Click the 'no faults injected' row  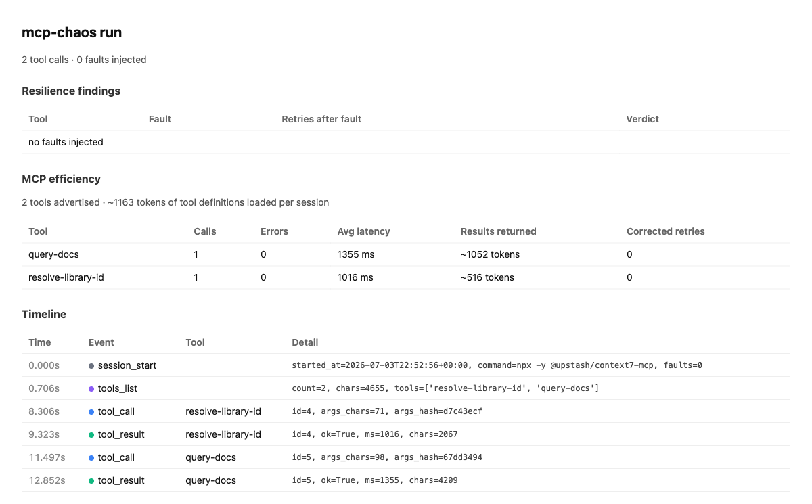(406, 142)
